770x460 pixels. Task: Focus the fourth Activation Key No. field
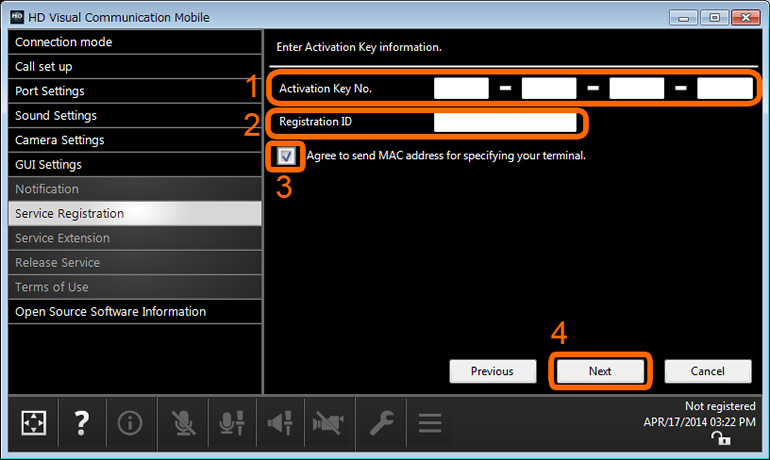[725, 88]
